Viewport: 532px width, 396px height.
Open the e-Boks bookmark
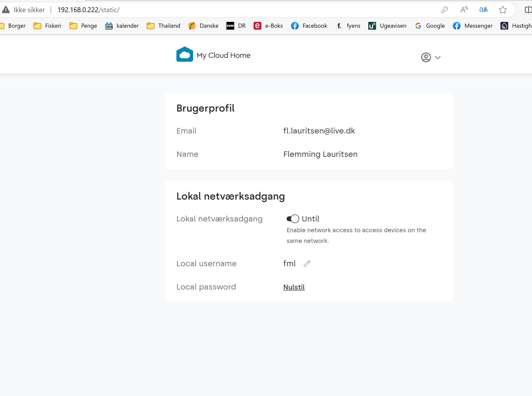(x=268, y=26)
